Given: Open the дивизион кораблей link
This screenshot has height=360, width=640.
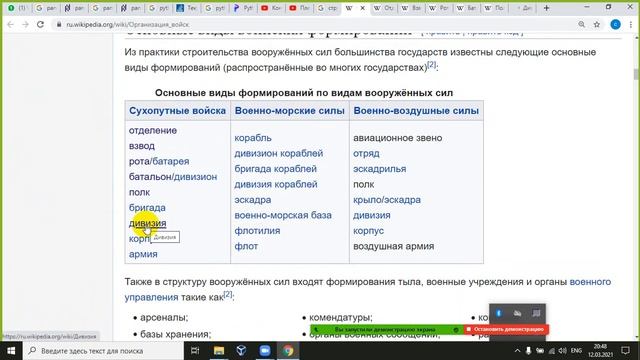Looking at the screenshot, I should 279,153.
